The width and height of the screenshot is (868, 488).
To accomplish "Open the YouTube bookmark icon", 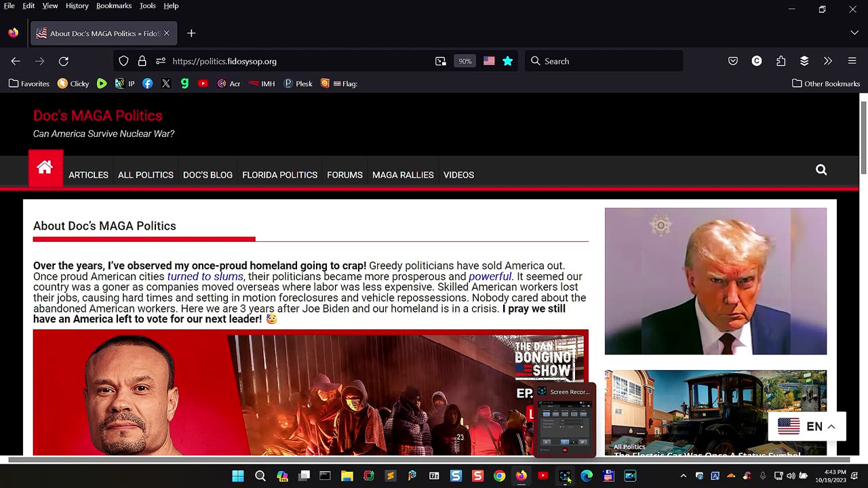I will pos(203,83).
